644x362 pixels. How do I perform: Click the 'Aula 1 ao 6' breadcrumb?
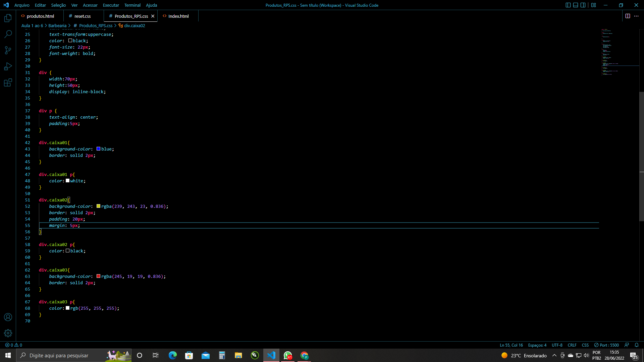32,25
